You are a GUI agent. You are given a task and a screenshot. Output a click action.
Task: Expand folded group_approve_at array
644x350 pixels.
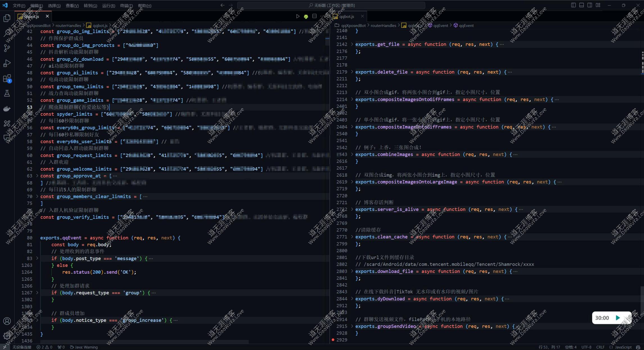[x=37, y=176]
